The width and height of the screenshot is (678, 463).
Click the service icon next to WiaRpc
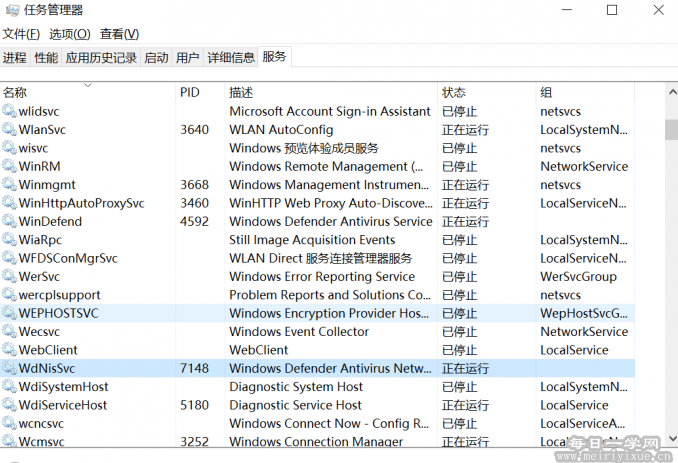[9, 239]
